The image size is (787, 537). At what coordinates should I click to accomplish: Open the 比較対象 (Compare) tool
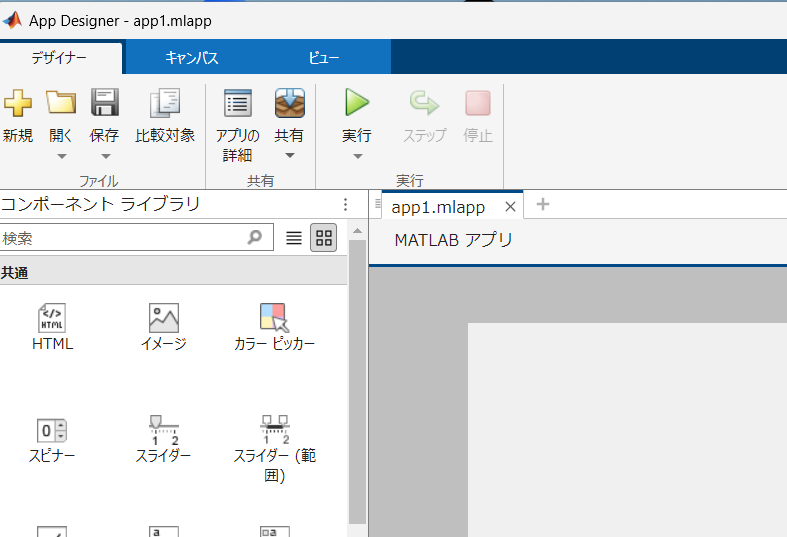(x=165, y=115)
